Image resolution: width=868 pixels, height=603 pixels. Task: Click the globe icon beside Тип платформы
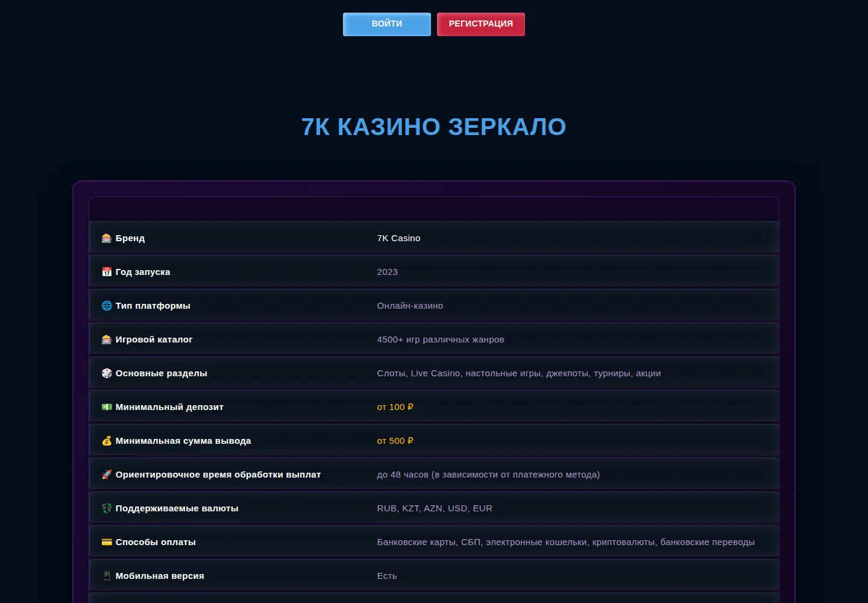point(107,306)
